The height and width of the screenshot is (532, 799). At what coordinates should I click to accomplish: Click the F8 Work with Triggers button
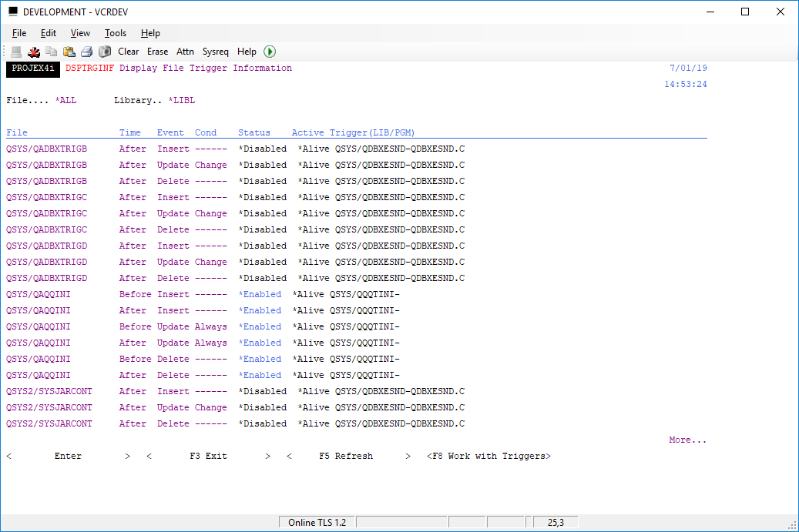point(488,456)
